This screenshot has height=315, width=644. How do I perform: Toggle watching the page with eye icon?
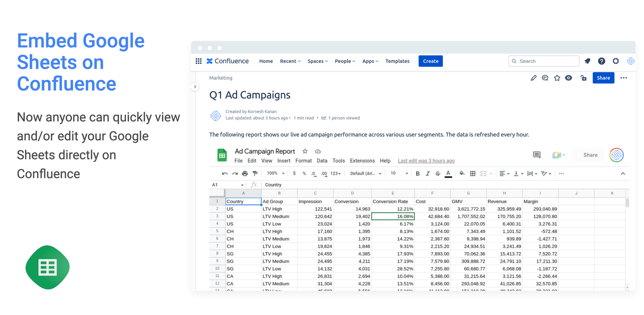coord(569,78)
